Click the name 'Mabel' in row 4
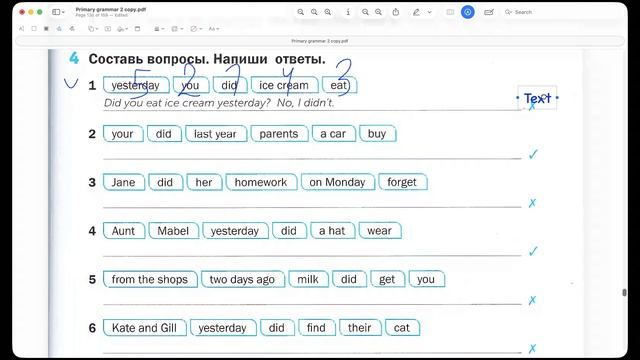The image size is (640, 360). pos(173,231)
